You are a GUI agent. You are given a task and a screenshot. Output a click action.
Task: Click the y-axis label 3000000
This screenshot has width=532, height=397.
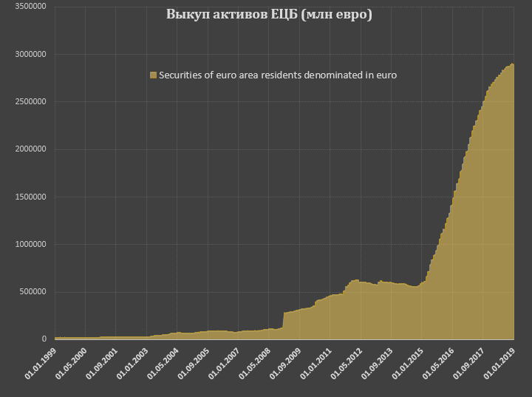(x=30, y=54)
